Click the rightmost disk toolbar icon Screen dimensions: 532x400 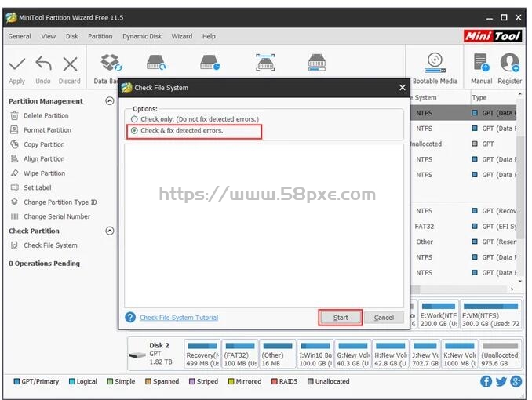pos(317,63)
